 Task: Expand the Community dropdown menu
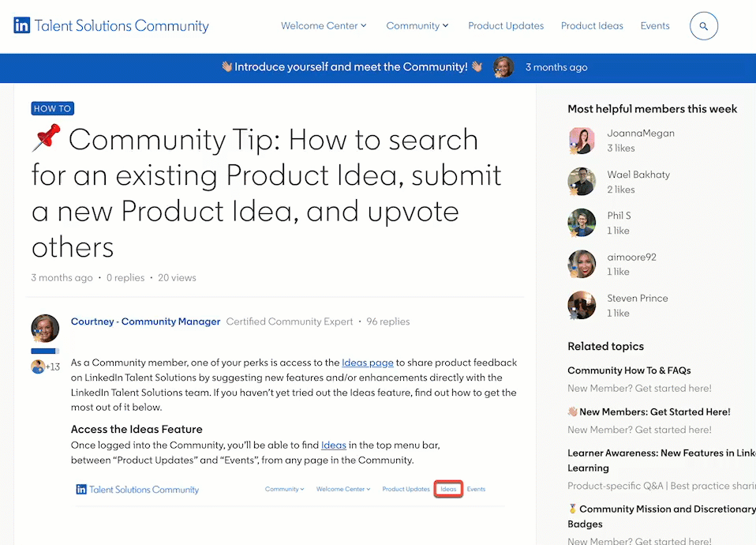tap(417, 25)
